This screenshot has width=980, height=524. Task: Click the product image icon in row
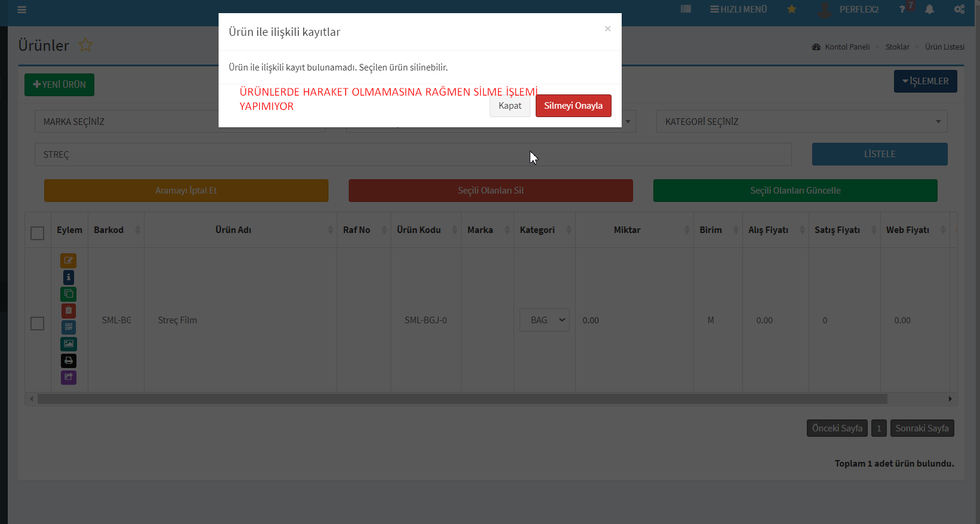pos(68,344)
